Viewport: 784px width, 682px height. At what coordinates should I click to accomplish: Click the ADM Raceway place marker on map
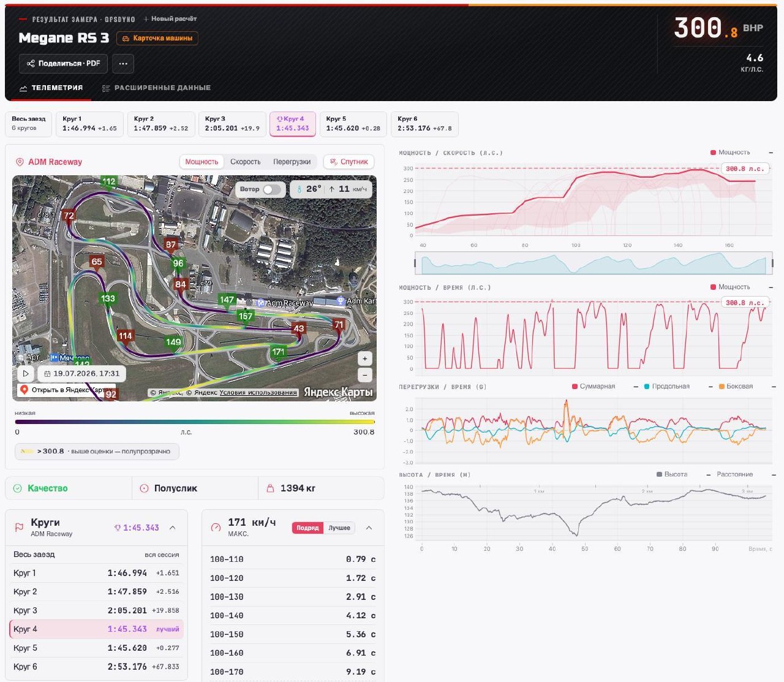click(x=261, y=303)
